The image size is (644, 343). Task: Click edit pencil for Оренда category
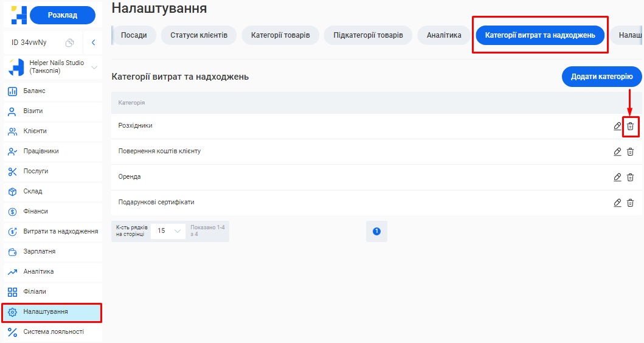pos(617,177)
